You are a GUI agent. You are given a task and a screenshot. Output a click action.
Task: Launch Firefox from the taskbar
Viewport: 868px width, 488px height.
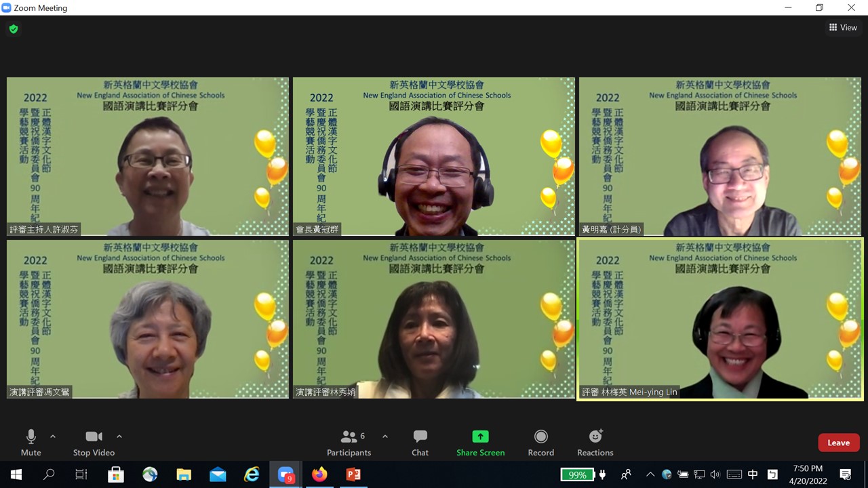click(319, 474)
